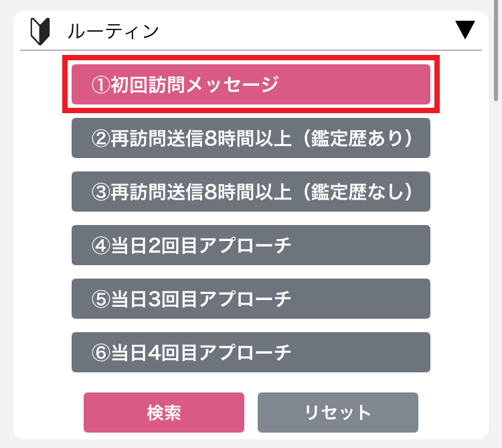Select ⑤当日3回目アプローチ option

251,299
